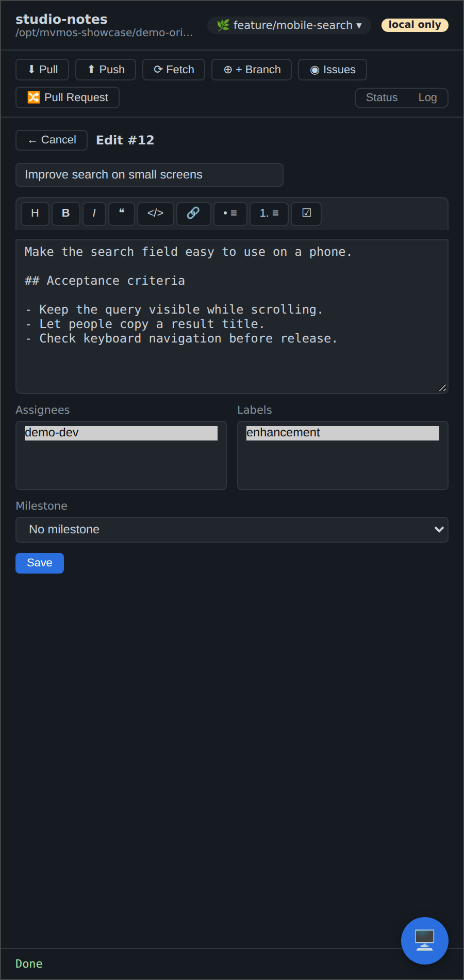Screen dimensions: 464x980
Task: Expand the Milestone dropdown
Action: point(232,530)
